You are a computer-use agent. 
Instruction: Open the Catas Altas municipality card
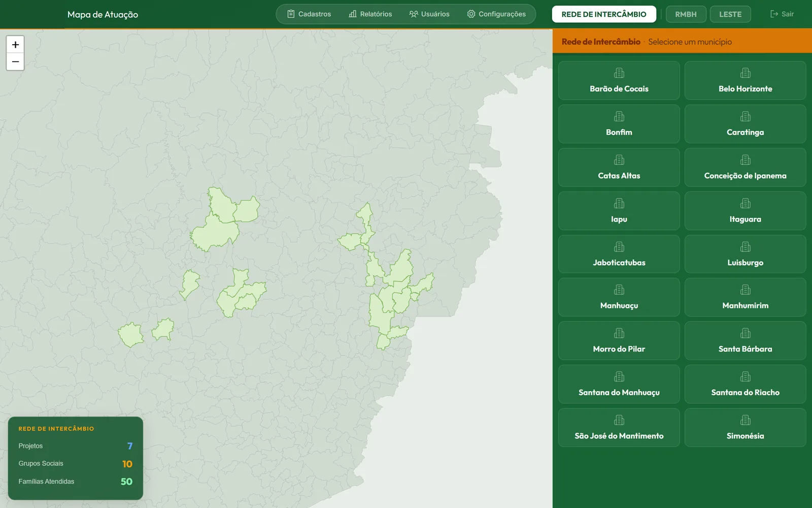coord(619,167)
